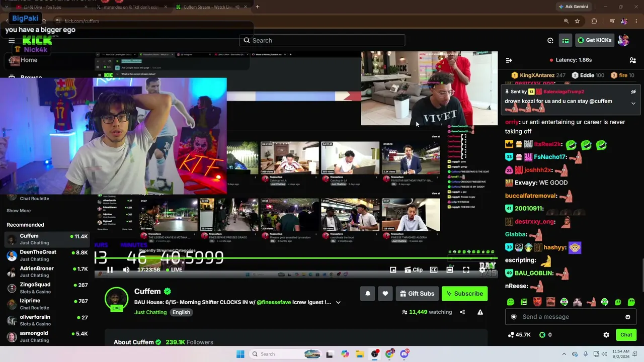This screenshot has width=644, height=362.
Task: Open the emote picker smiley icon
Action: pyautogui.click(x=627, y=317)
